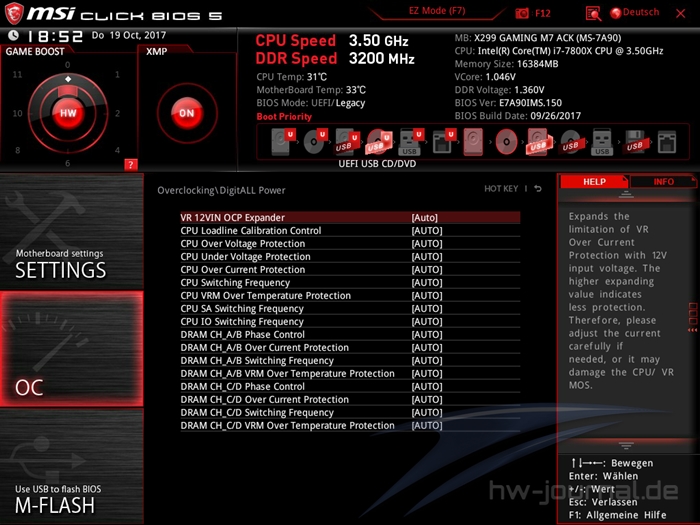
Task: Select the UEFI CD/DVD boot device icon
Action: pos(315,141)
